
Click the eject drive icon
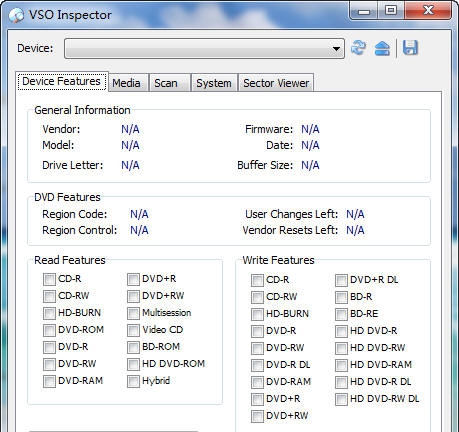pos(382,48)
